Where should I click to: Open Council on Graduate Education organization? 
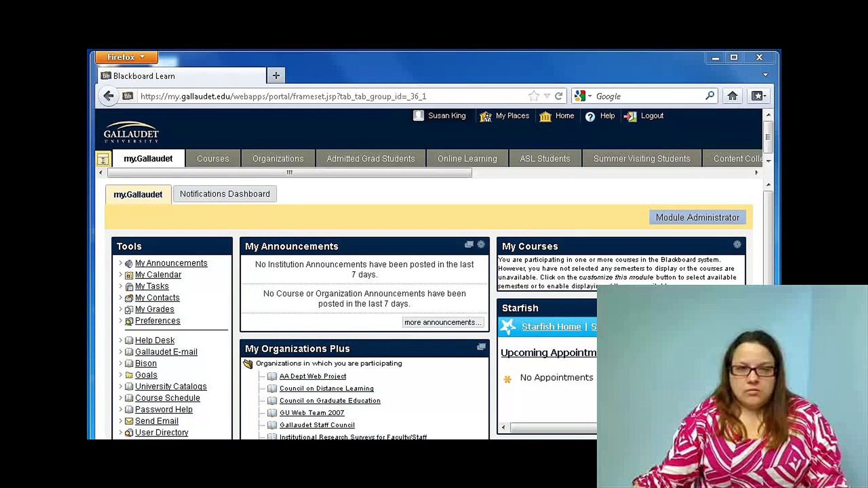330,401
